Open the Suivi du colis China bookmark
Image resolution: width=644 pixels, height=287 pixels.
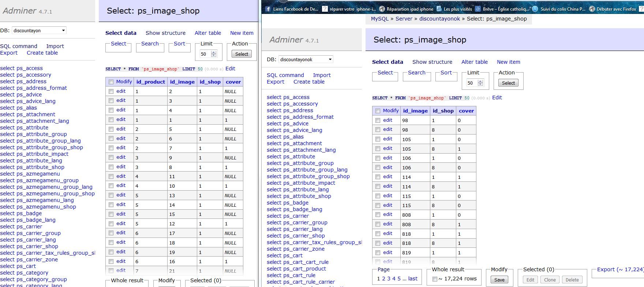pos(562,9)
